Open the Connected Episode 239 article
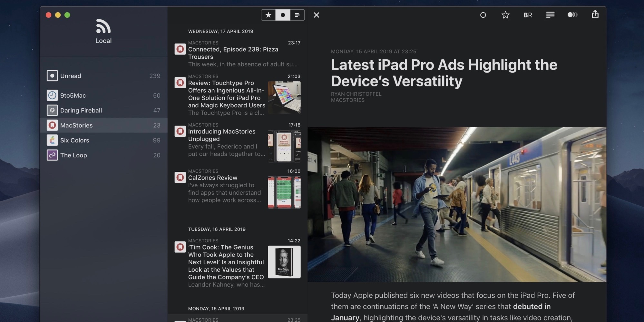The height and width of the screenshot is (322, 644). pyautogui.click(x=233, y=53)
